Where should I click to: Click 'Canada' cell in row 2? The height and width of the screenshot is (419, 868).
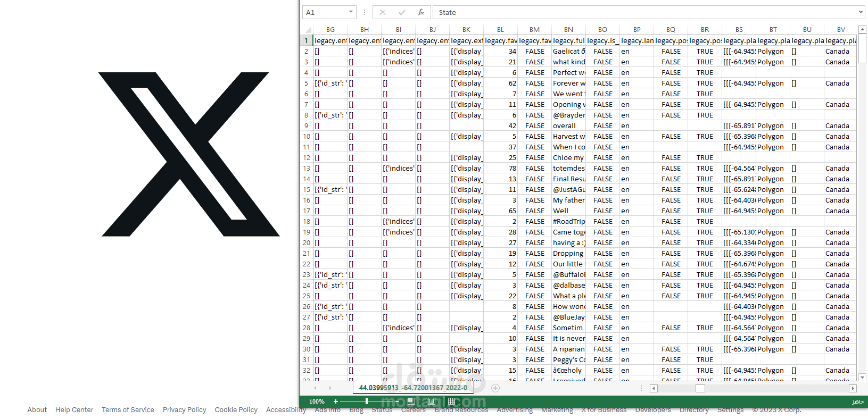tap(841, 51)
